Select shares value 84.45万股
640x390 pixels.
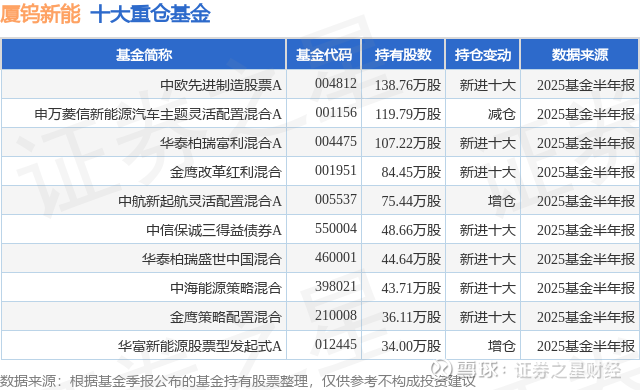[411, 172]
